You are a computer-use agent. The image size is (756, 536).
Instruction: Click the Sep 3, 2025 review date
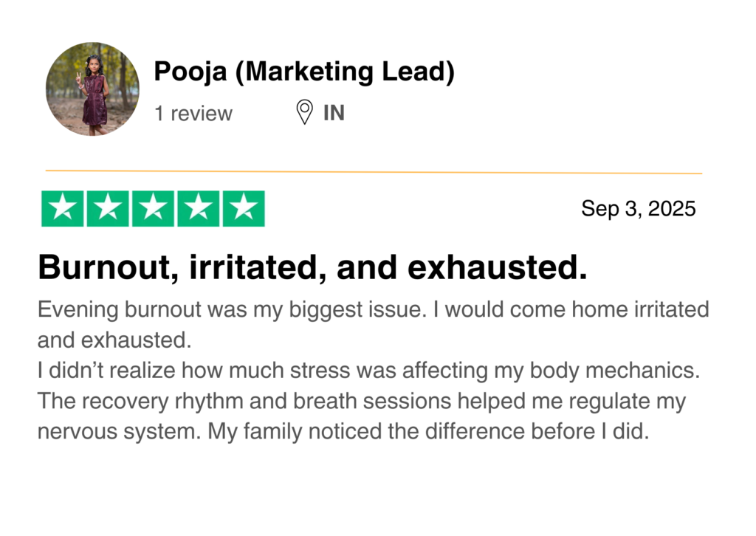[638, 208]
